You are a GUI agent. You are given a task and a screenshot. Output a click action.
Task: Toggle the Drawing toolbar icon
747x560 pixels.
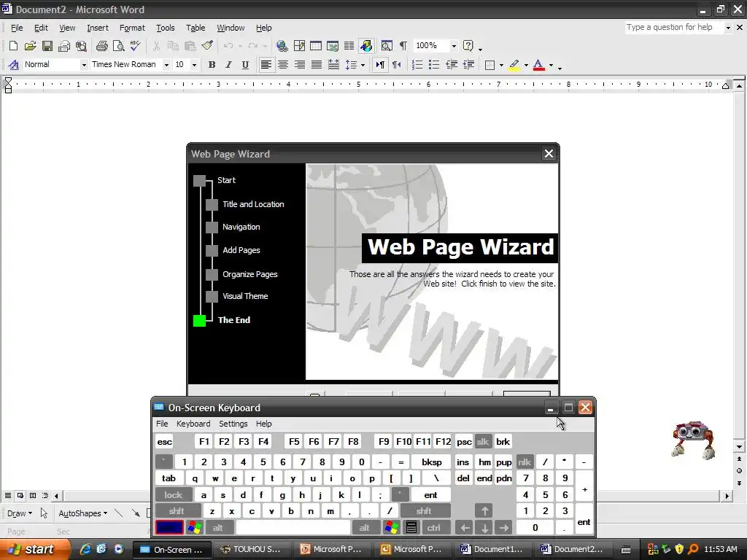(366, 46)
